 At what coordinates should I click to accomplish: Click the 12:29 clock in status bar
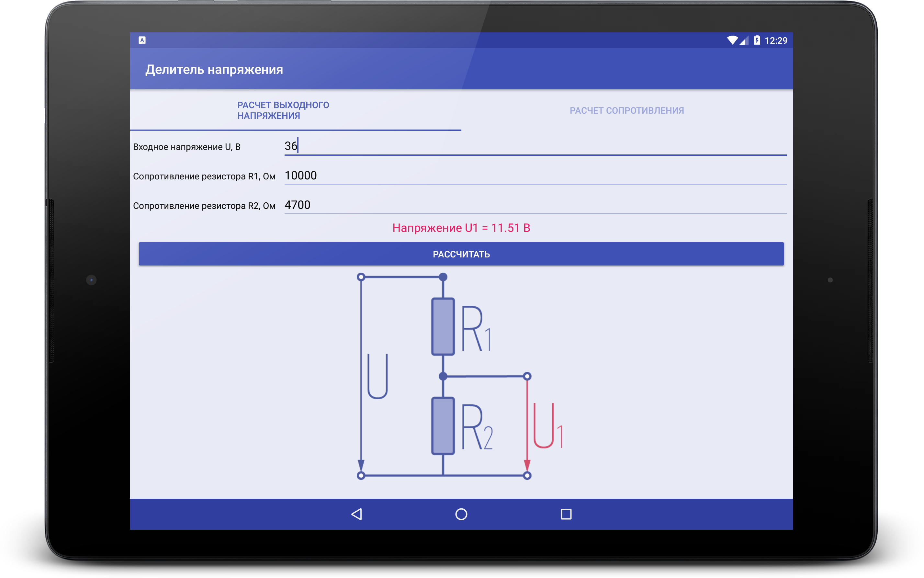point(776,40)
